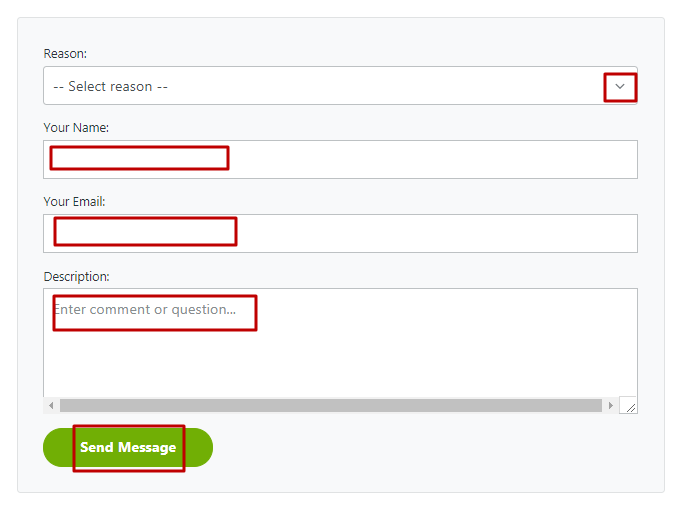This screenshot has height=518, width=693.
Task: Click the Description box left scroll arrow
Action: [51, 406]
